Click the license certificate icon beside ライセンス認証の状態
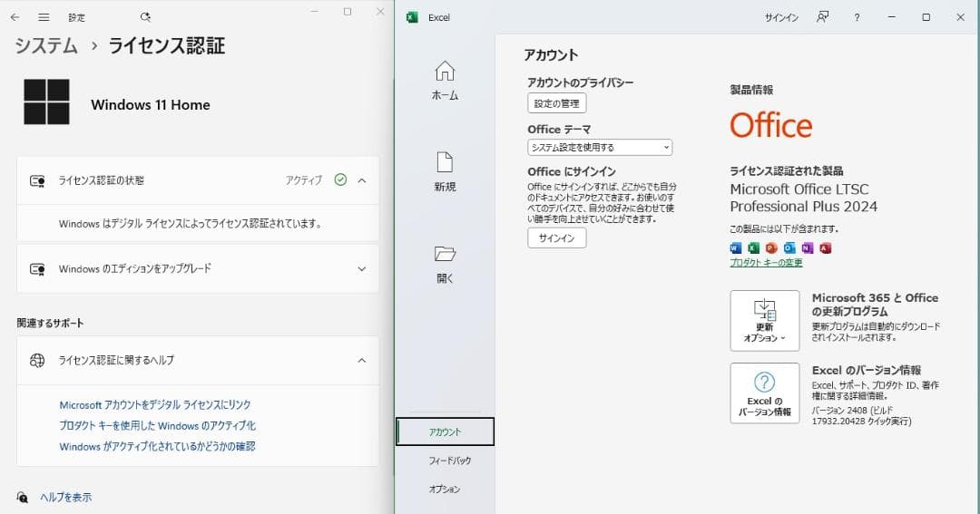Screen dimensions: 980x514 (37, 181)
